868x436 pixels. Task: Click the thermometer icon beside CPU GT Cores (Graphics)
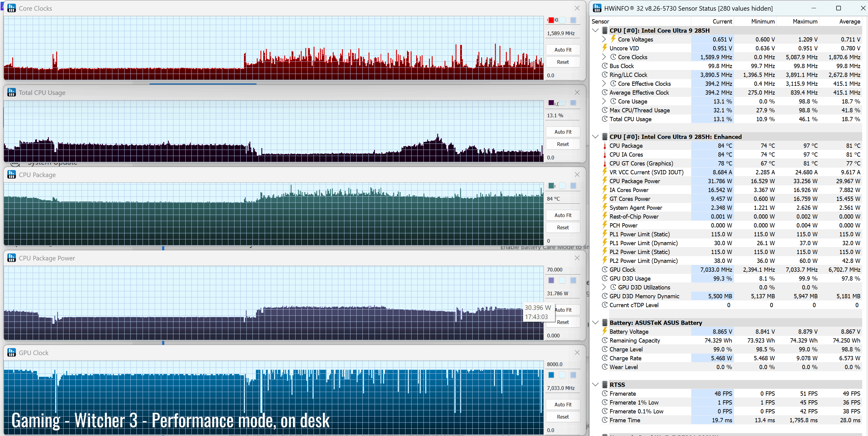605,163
